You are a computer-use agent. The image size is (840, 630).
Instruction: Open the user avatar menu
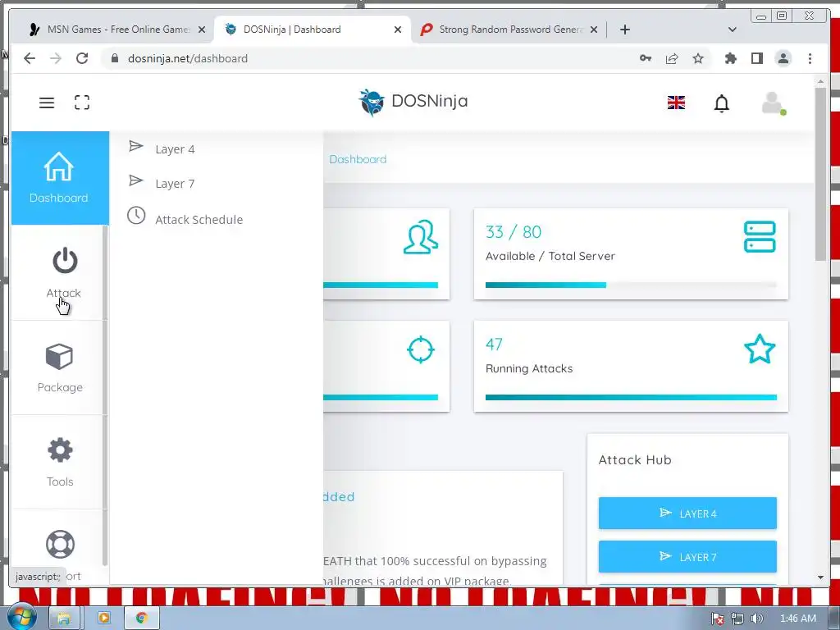[774, 103]
